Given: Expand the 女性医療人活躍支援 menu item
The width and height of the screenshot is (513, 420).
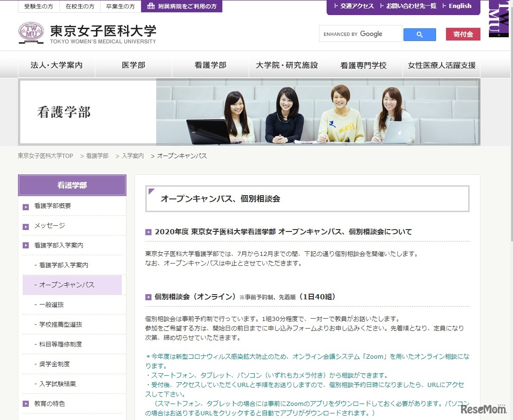Looking at the screenshot, I should tap(441, 66).
